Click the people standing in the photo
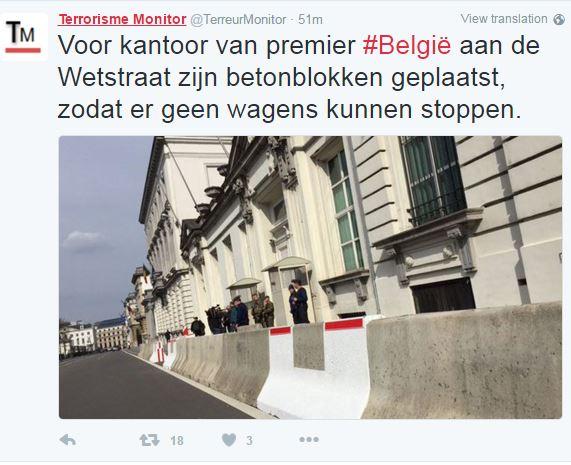 click(x=251, y=308)
